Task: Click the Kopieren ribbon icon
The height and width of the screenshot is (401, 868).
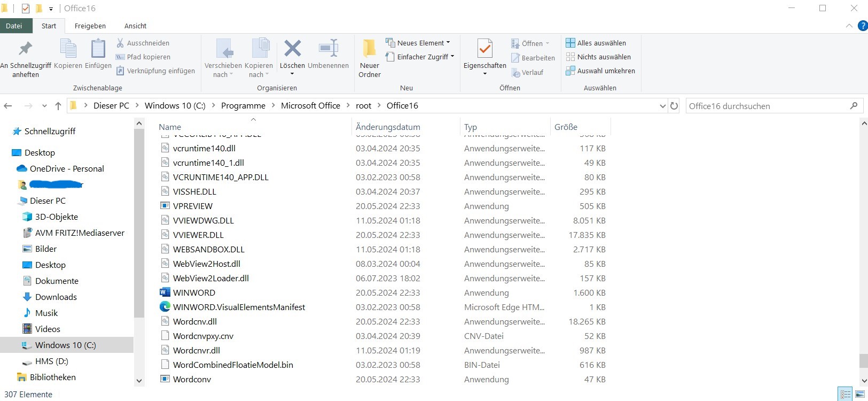Action: 68,49
